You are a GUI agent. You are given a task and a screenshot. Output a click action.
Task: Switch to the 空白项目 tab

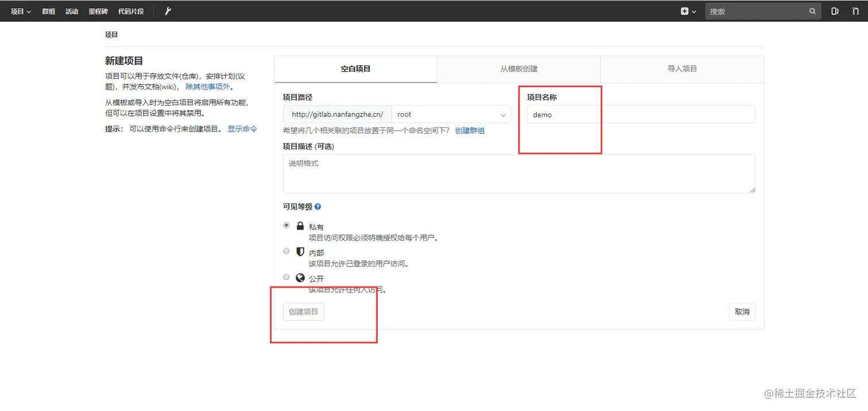click(x=356, y=69)
